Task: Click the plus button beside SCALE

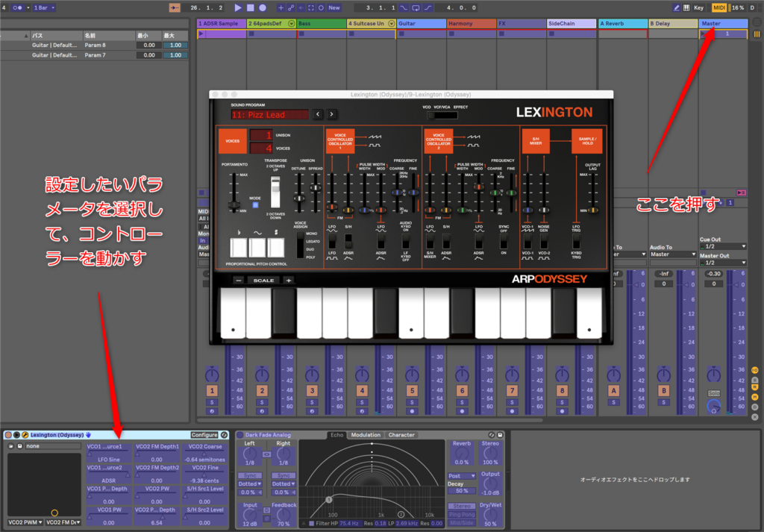Action: pos(288,280)
